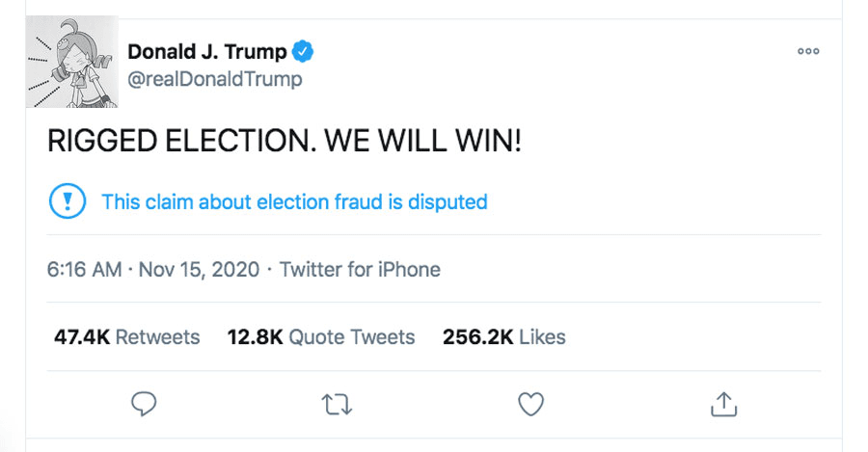Click the share upload icon

click(723, 404)
